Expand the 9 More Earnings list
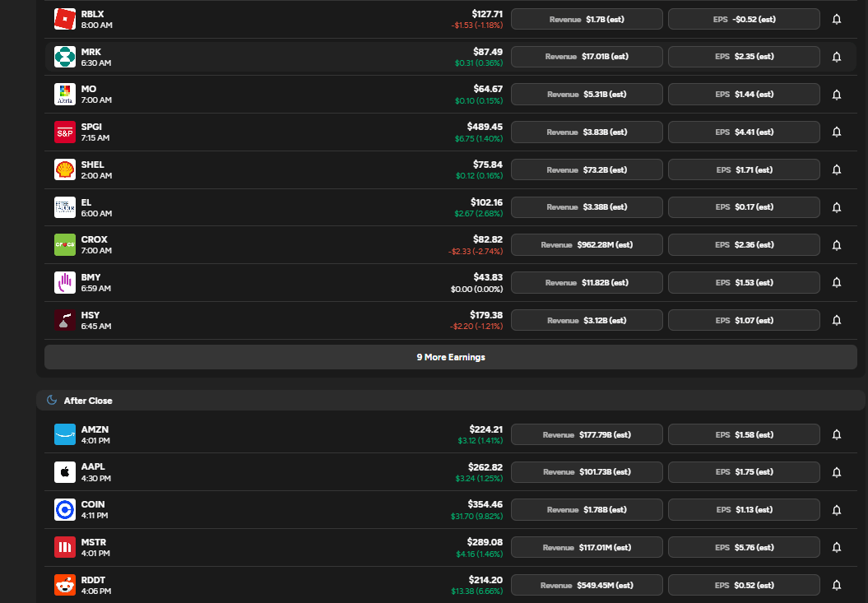Screen dimensions: 868x603 [451, 357]
